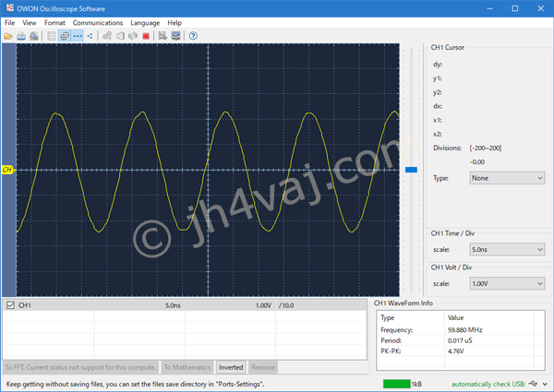The height and width of the screenshot is (392, 554).
Task: Open the View menu
Action: pyautogui.click(x=30, y=23)
